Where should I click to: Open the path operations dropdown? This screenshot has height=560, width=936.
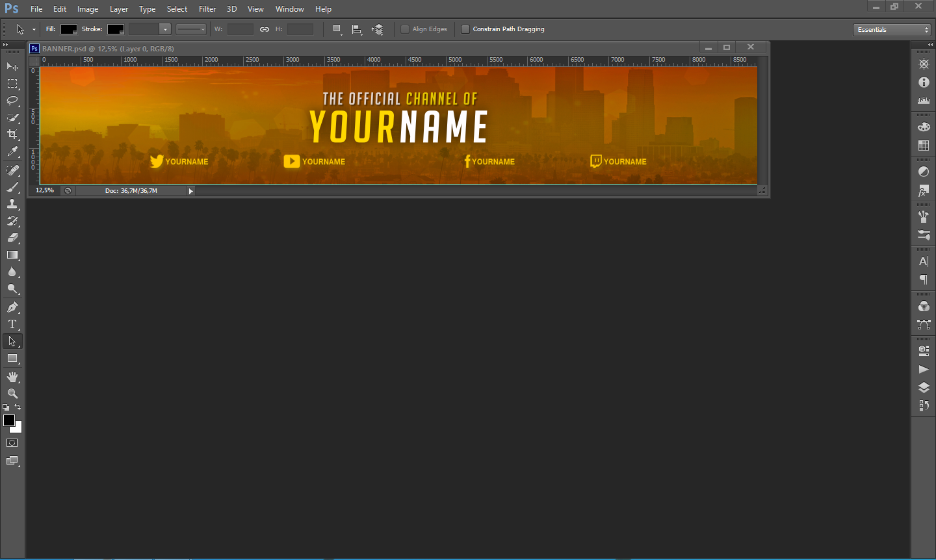tap(337, 29)
